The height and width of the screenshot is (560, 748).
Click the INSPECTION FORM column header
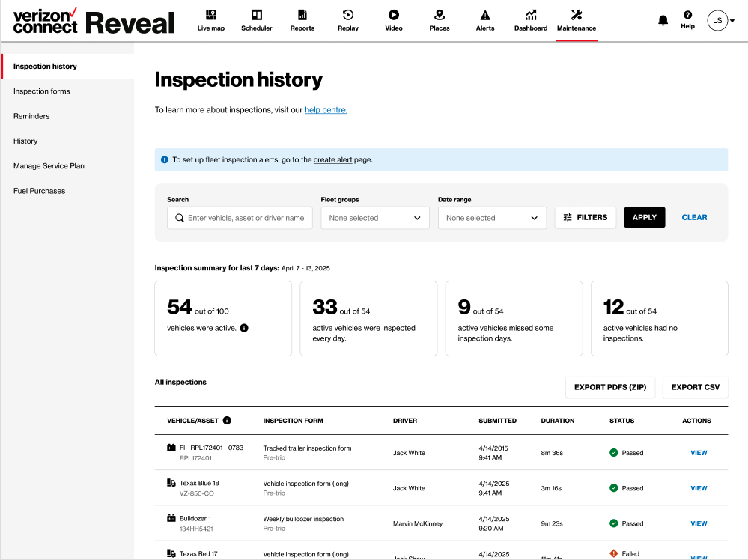tap(293, 421)
